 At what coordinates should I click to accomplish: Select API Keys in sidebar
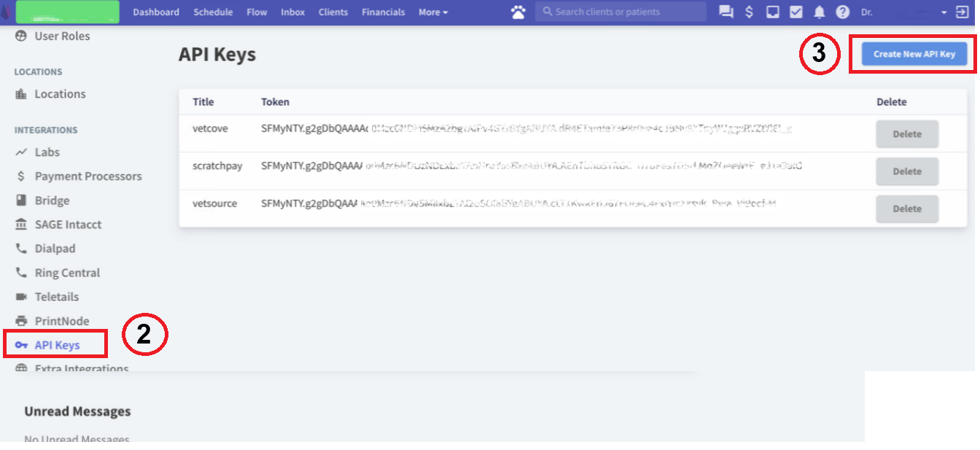coord(57,345)
